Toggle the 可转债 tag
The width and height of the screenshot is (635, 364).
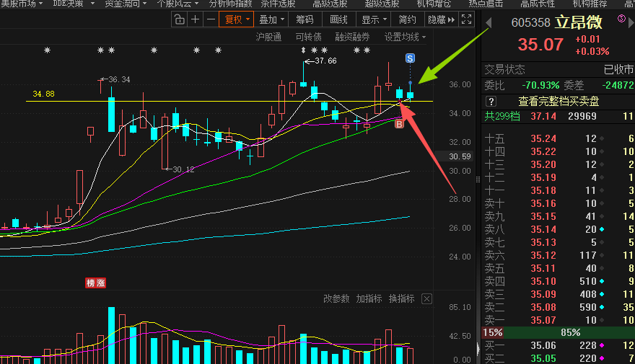click(309, 37)
